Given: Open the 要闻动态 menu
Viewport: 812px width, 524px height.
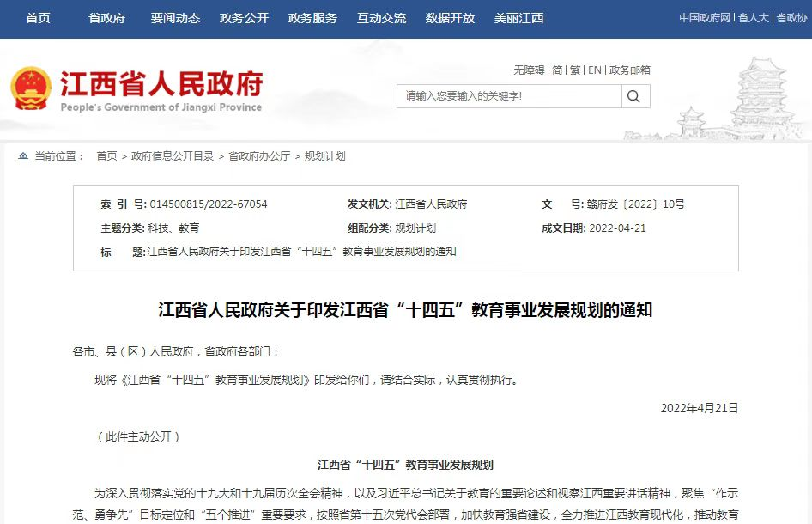Looking at the screenshot, I should point(174,18).
